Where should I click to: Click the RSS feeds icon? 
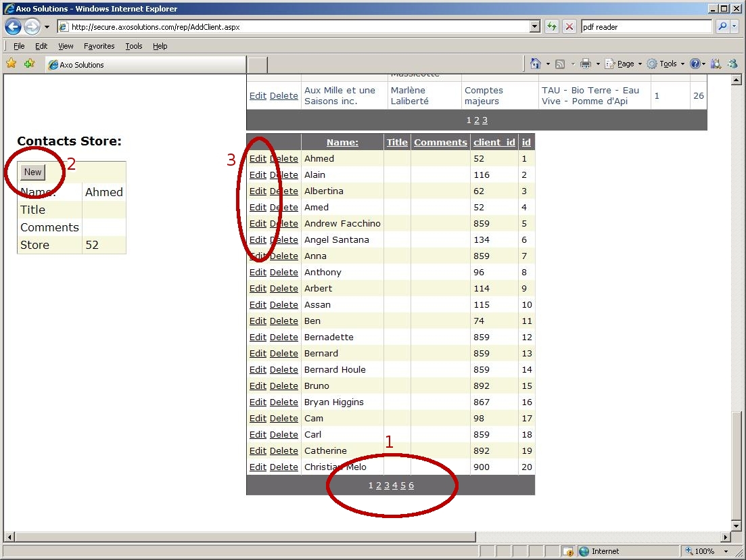(560, 64)
